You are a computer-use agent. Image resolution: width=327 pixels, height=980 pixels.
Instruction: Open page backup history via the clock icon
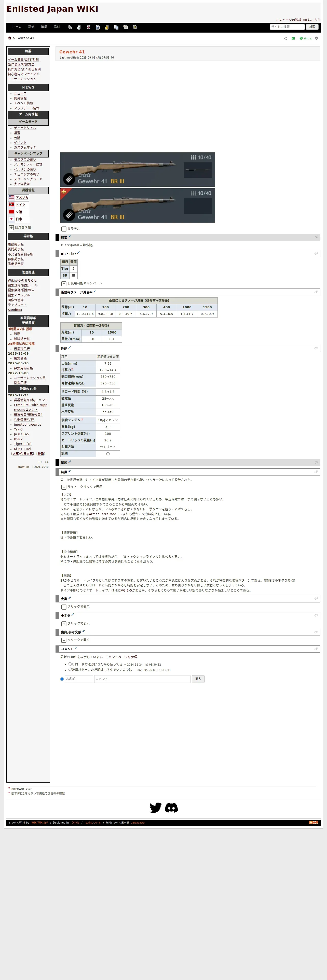79,27
